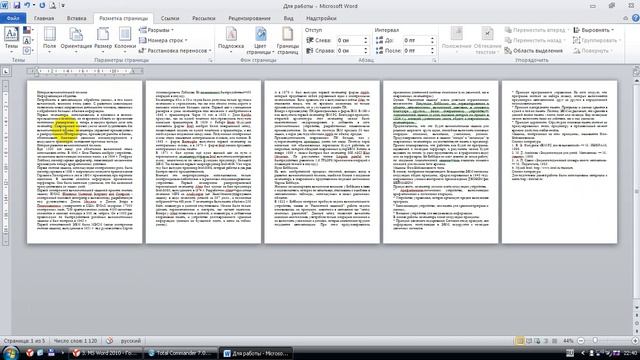Open theme effects dropdown
640x360 pixels.
[x=28, y=51]
